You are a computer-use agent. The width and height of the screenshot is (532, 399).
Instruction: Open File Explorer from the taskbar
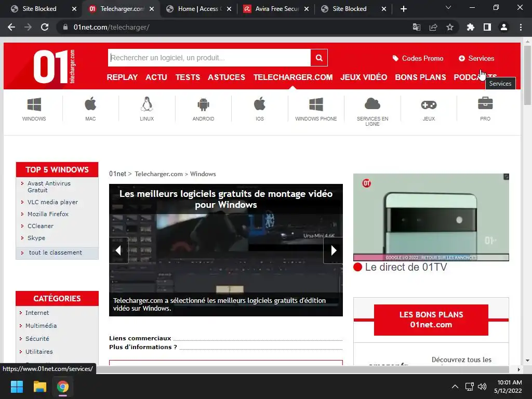(x=39, y=387)
